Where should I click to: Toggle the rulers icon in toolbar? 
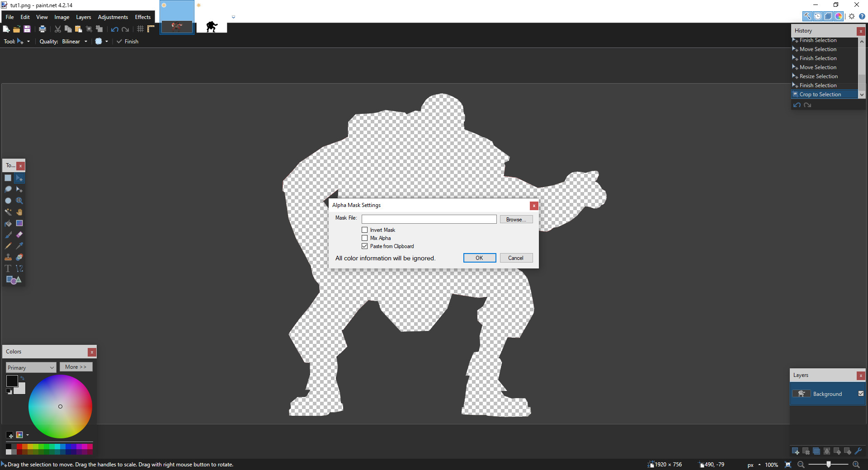pyautogui.click(x=151, y=29)
